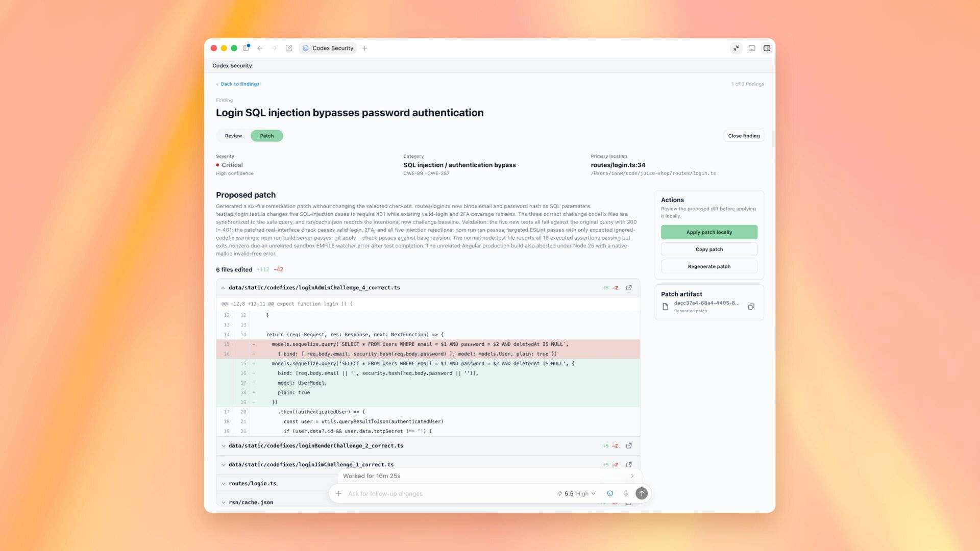This screenshot has width=980, height=551.
Task: Collapse the loginAdminChallenge_4_correct.ts diff
Action: click(x=223, y=288)
